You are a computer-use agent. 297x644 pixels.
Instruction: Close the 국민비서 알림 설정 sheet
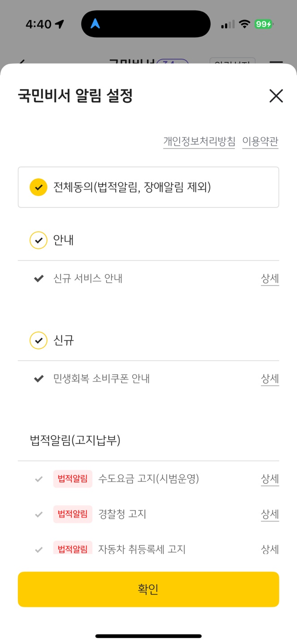(276, 96)
